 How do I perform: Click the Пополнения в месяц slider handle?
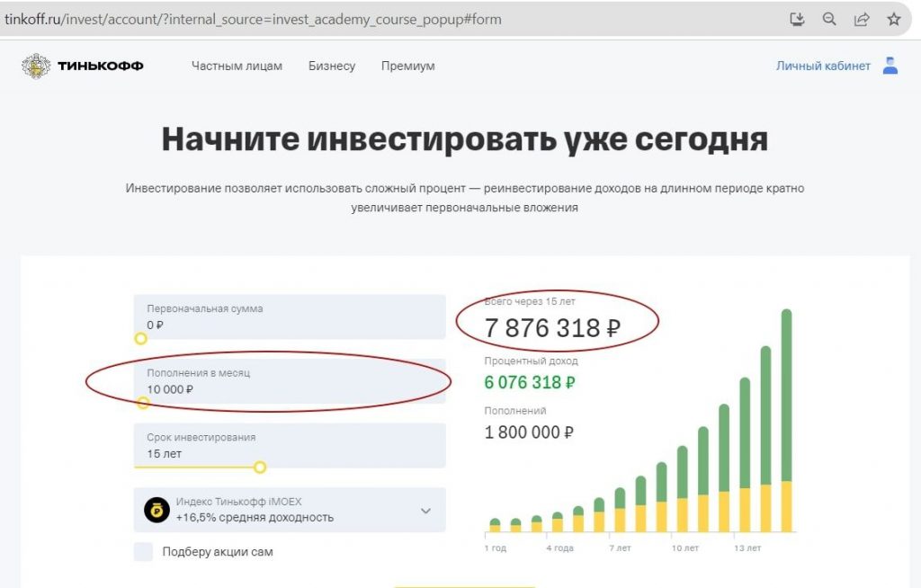click(143, 403)
